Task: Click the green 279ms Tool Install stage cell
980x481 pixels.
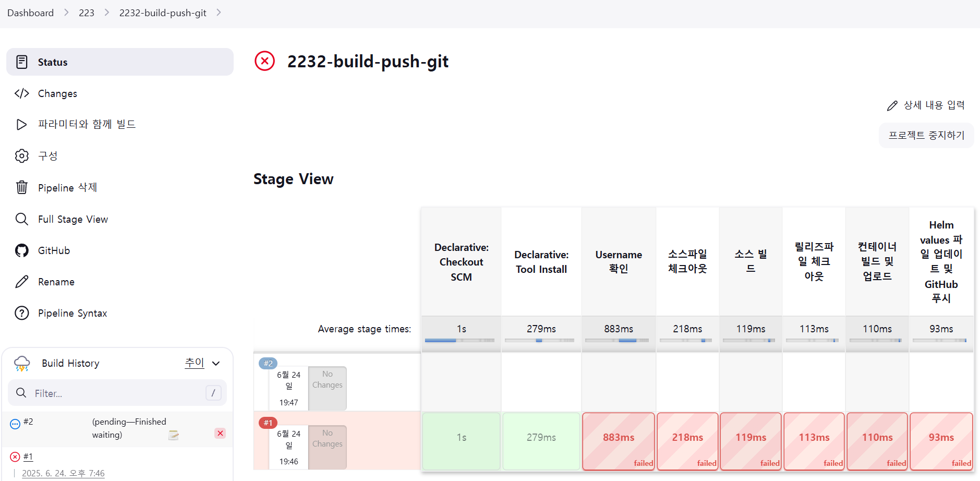Action: (541, 441)
